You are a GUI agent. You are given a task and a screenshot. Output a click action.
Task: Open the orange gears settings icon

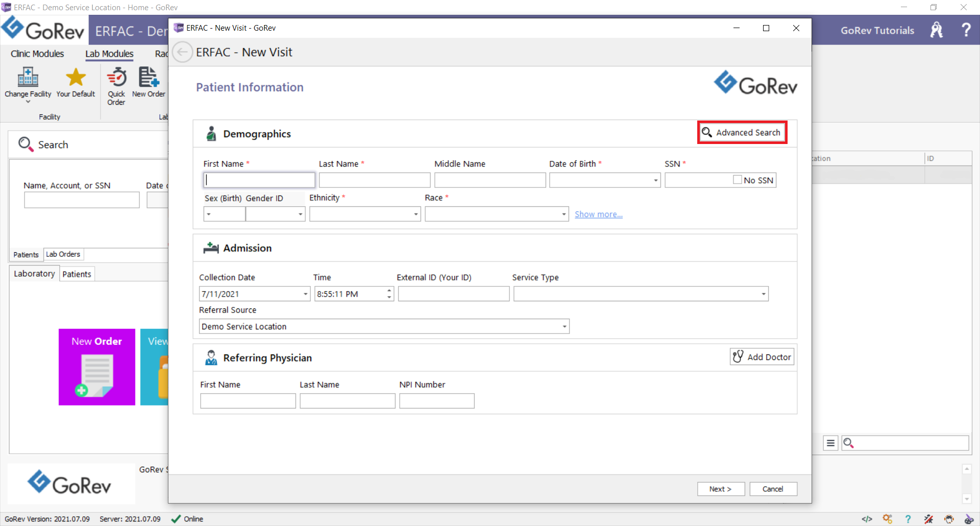pos(888,519)
